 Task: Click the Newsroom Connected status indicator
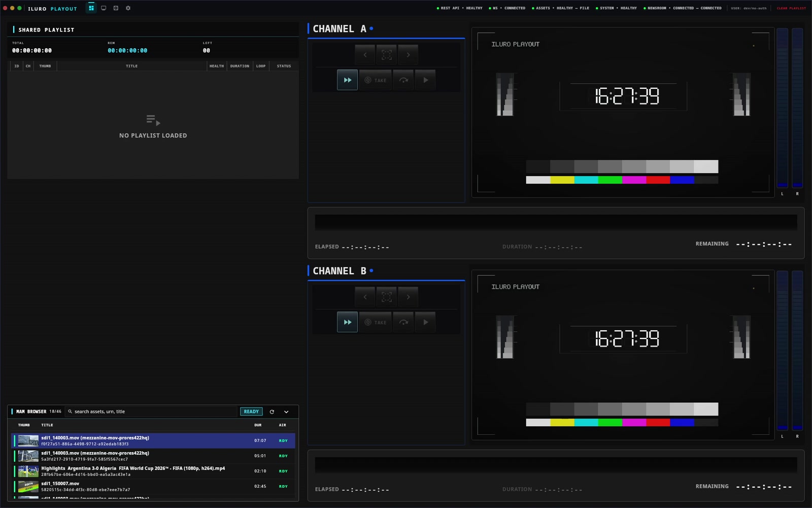[x=682, y=8]
